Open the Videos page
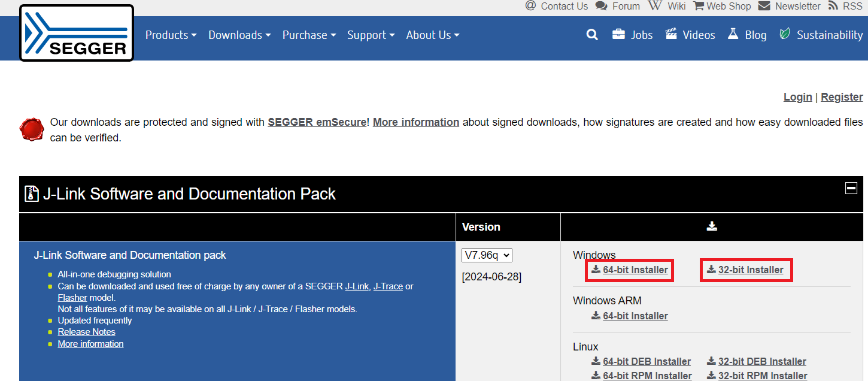Screen dimensions: 868x381 point(699,35)
